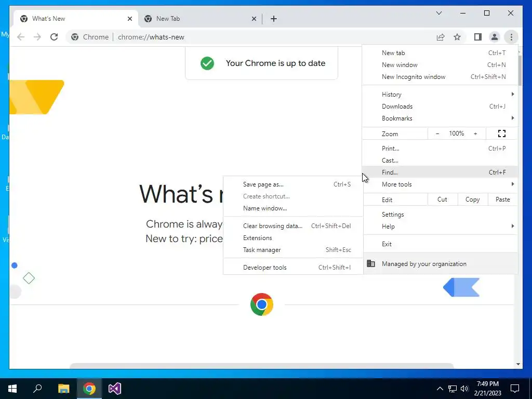
Task: Click the network tray icon
Action: pyautogui.click(x=453, y=389)
